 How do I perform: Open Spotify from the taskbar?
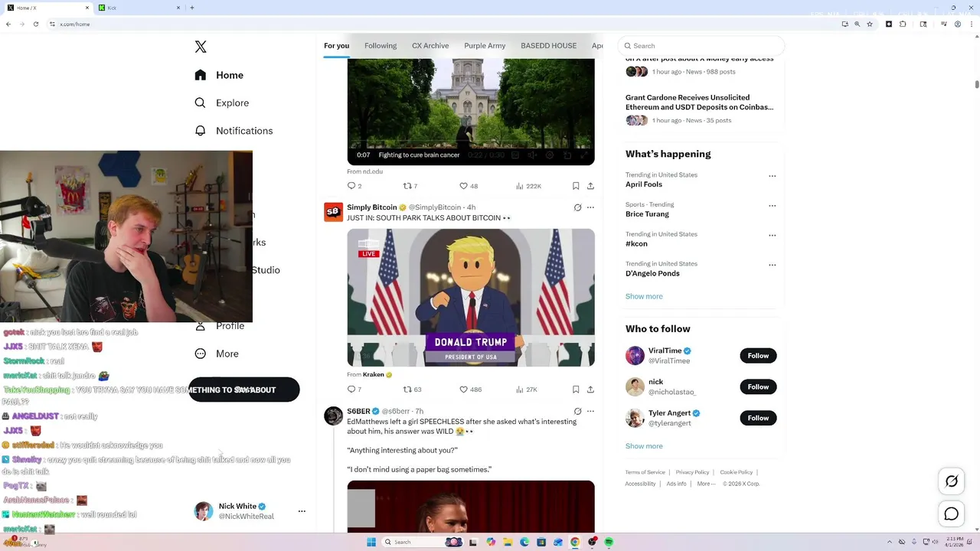609,542
